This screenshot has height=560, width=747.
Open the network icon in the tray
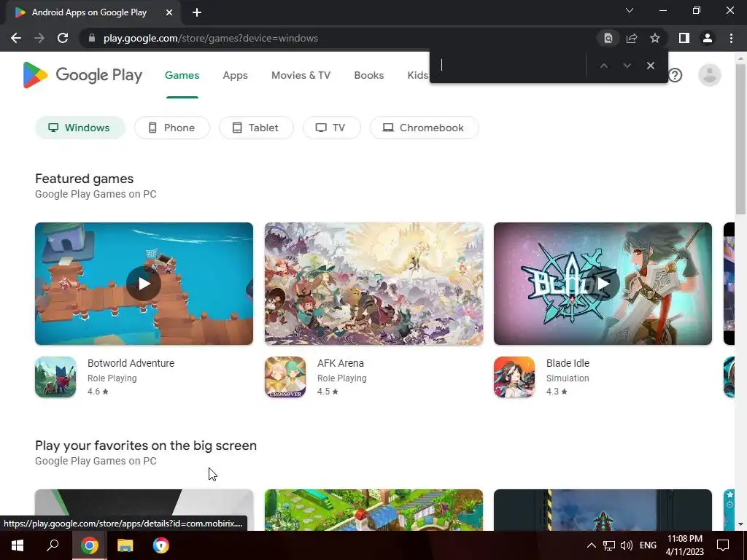click(609, 545)
